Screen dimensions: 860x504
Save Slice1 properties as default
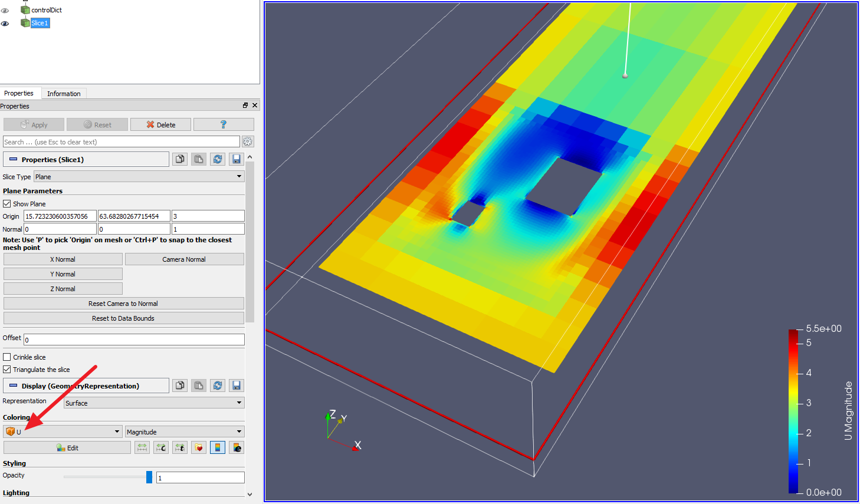pyautogui.click(x=237, y=159)
